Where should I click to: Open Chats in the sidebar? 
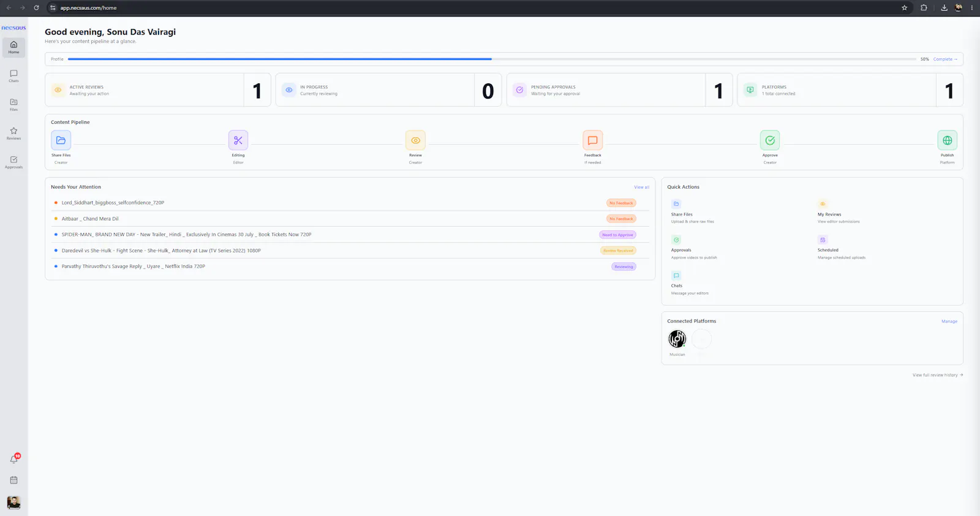[13, 76]
